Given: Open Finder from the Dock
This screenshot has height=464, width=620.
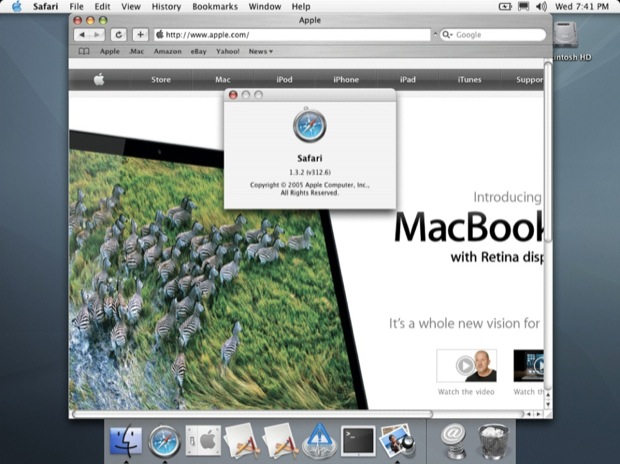Looking at the screenshot, I should pos(126,440).
